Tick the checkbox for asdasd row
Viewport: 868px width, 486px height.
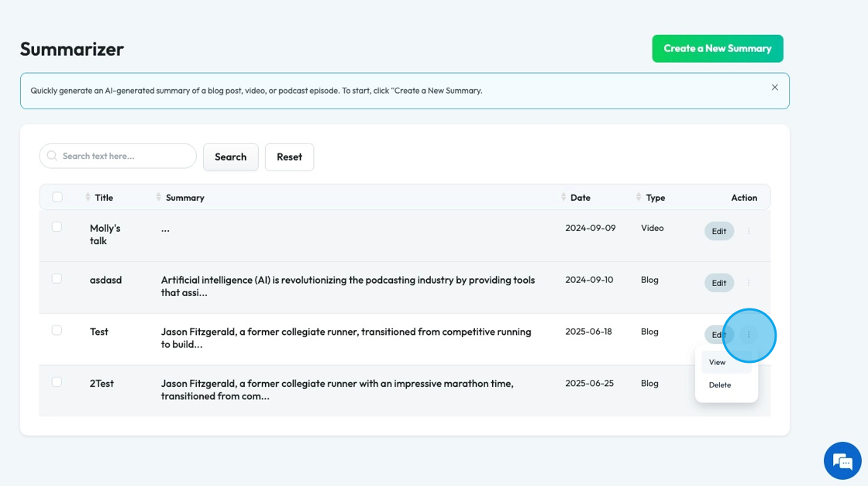57,278
